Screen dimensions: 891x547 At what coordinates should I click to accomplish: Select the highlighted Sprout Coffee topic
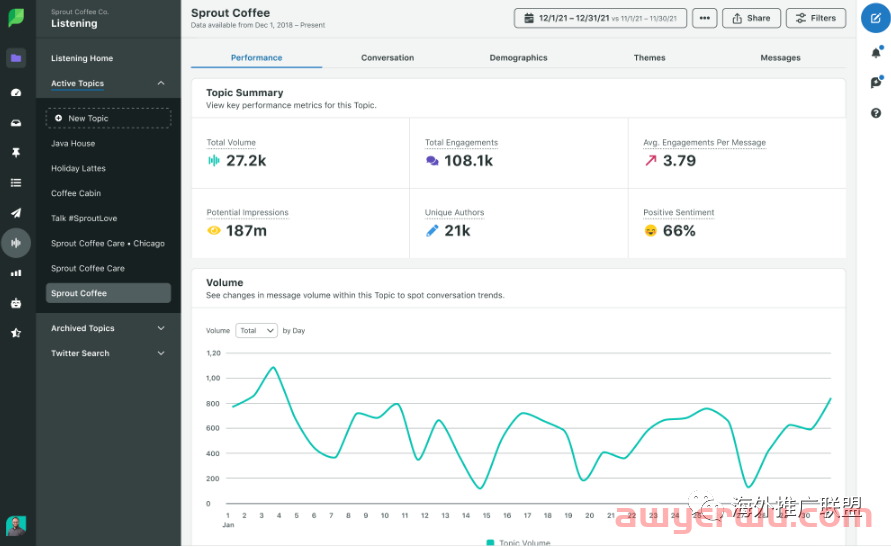pos(108,293)
